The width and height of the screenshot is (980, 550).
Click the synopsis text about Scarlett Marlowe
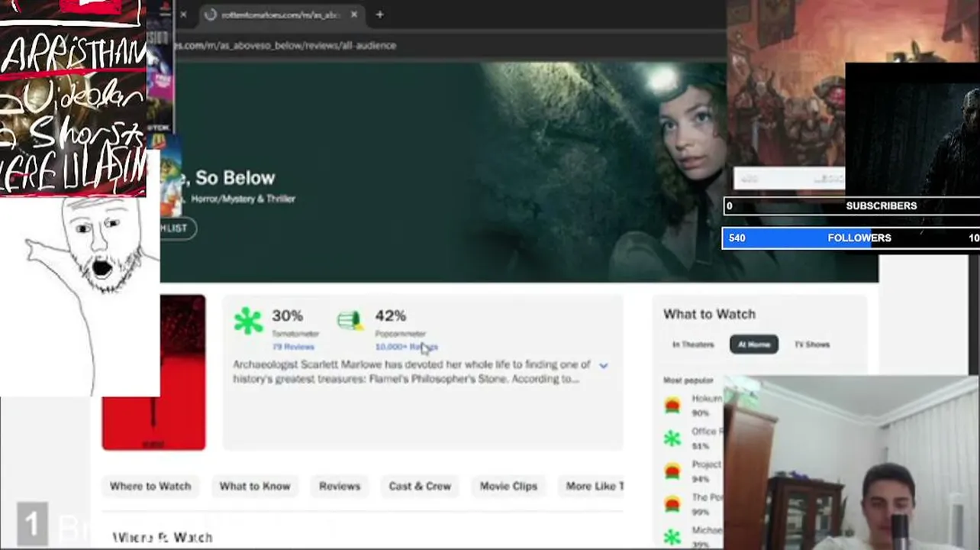tap(412, 371)
